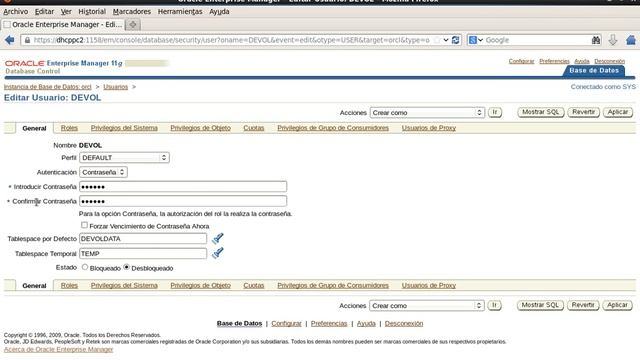Click the new tab plus button

(133, 24)
